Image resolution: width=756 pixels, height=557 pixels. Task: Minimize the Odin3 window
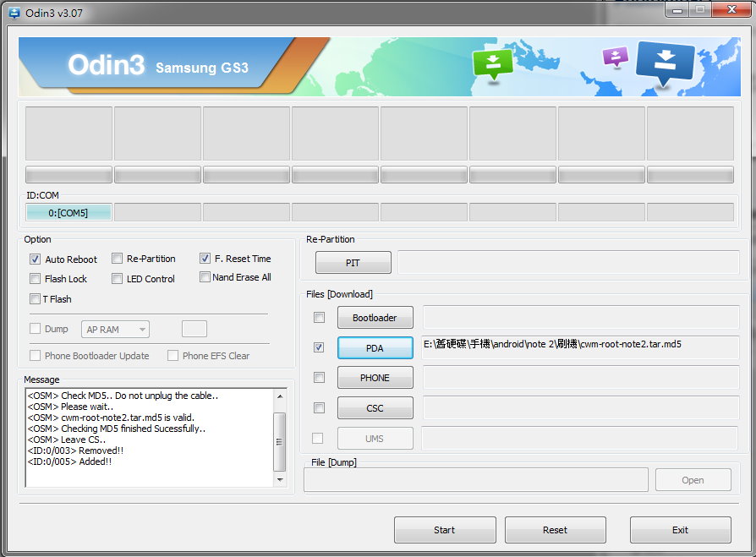click(678, 9)
